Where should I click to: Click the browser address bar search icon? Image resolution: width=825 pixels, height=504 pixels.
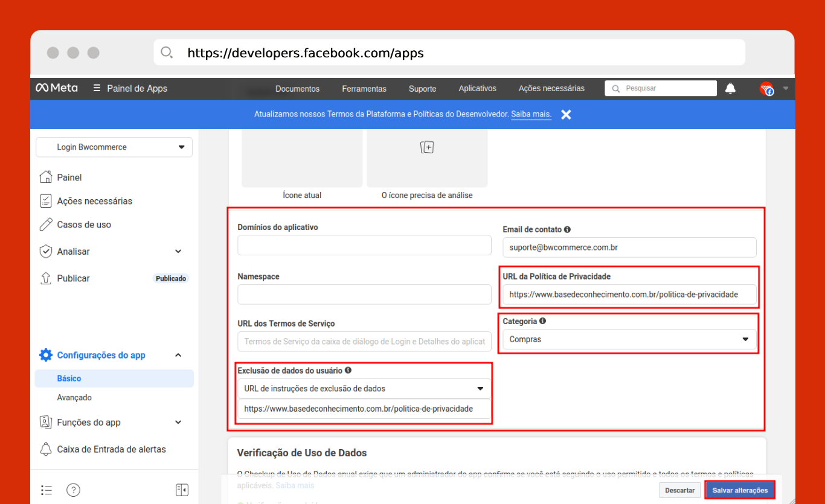coord(167,53)
